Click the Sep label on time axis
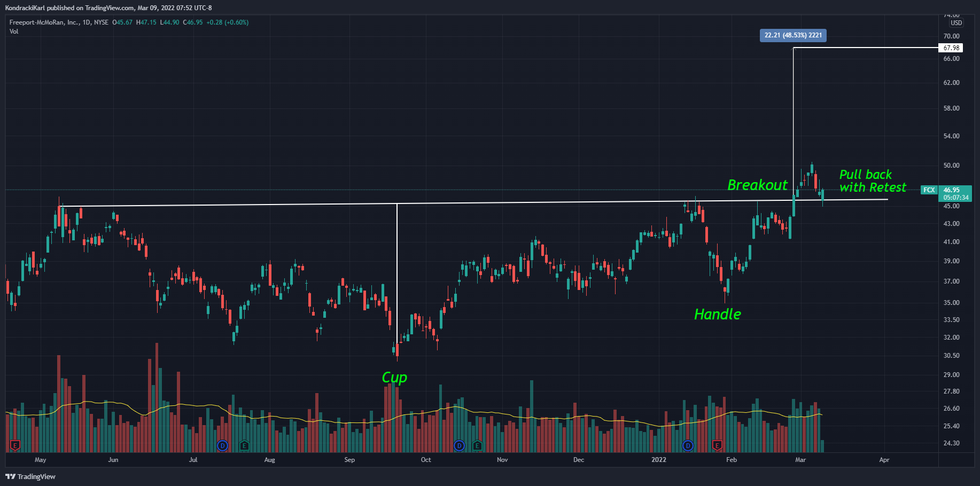This screenshot has width=980, height=486. (349, 460)
